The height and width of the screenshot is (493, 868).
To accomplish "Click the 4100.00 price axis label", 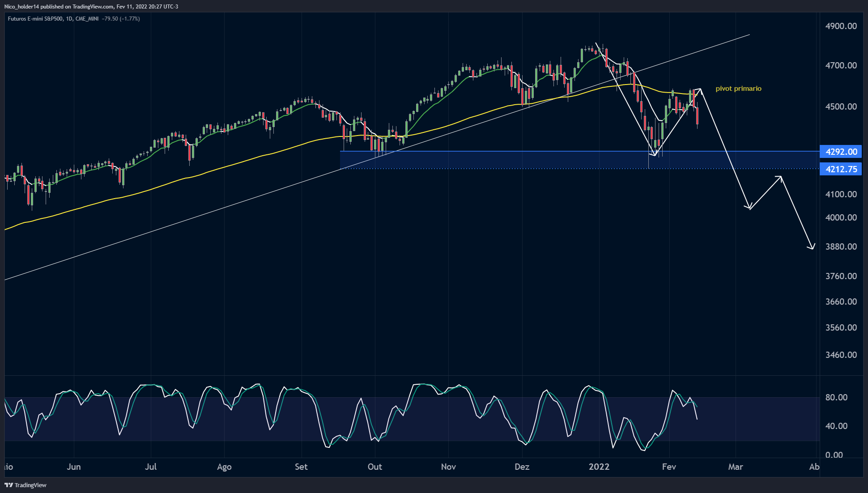I will (841, 194).
